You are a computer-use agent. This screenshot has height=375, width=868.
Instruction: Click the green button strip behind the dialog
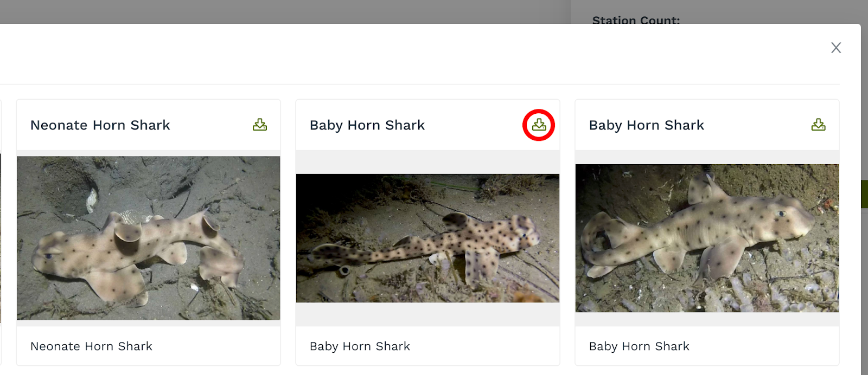(x=864, y=194)
